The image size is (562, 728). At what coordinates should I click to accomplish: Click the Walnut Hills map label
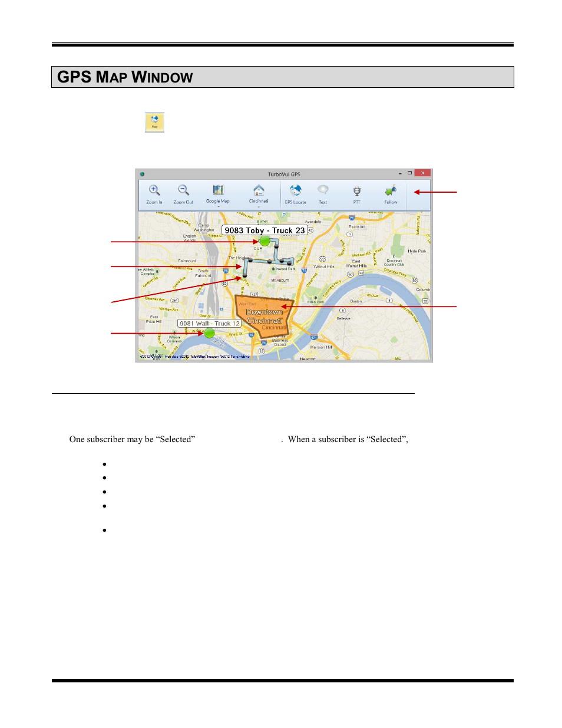324,266
